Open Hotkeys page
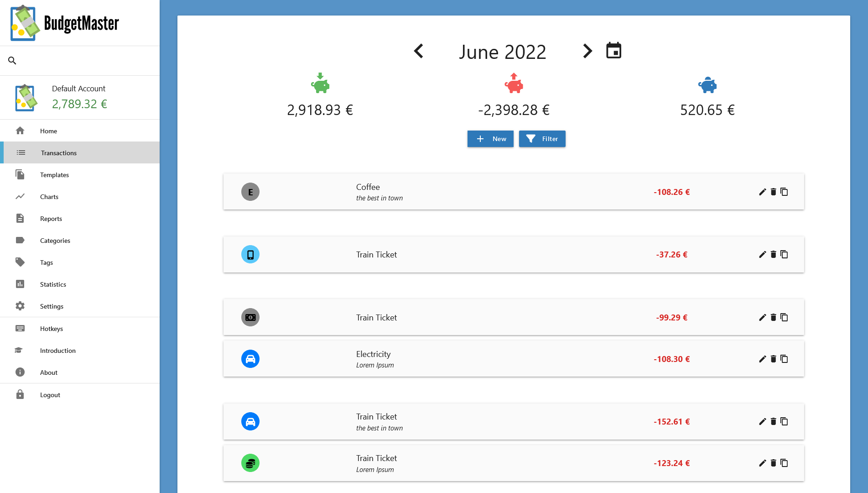The width and height of the screenshot is (868, 493). pos(80,329)
